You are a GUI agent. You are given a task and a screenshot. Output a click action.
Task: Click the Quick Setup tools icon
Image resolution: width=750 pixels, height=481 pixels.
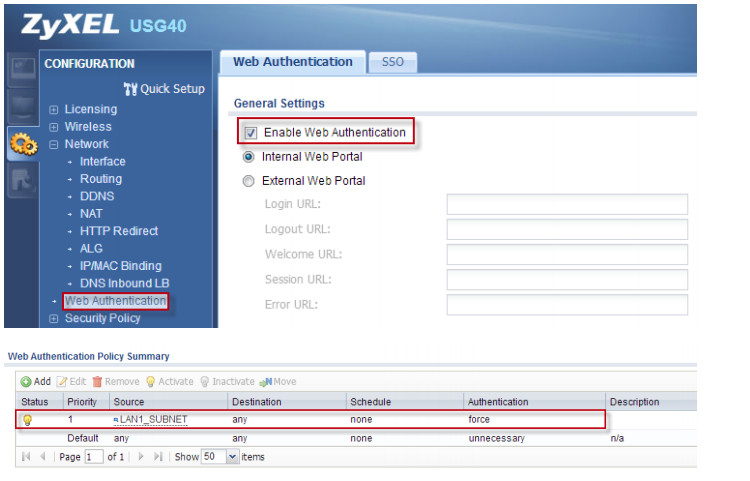(x=130, y=89)
